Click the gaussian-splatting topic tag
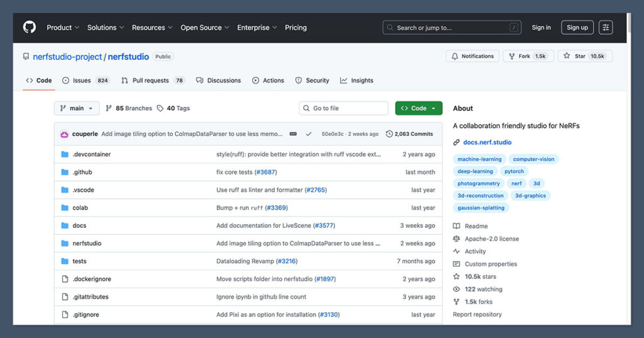This screenshot has height=338, width=644. click(481, 208)
